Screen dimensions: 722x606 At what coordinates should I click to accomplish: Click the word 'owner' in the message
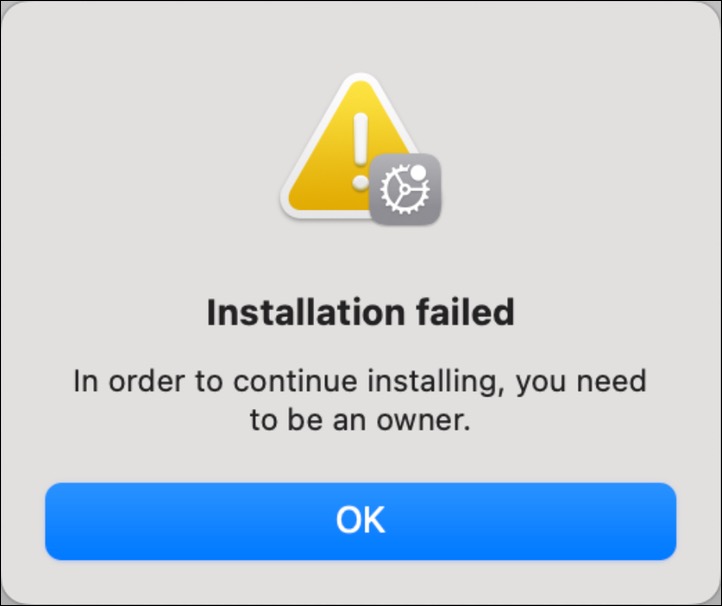pos(420,421)
